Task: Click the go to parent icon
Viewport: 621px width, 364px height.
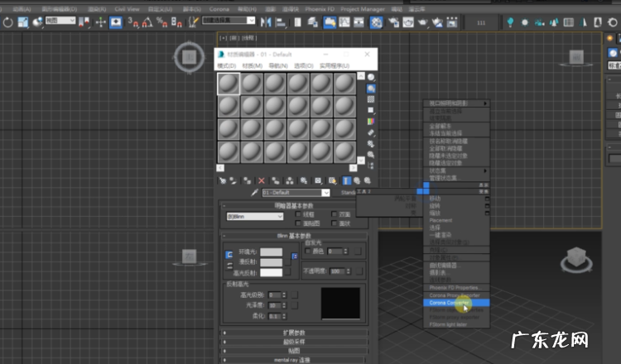Action: tap(357, 181)
